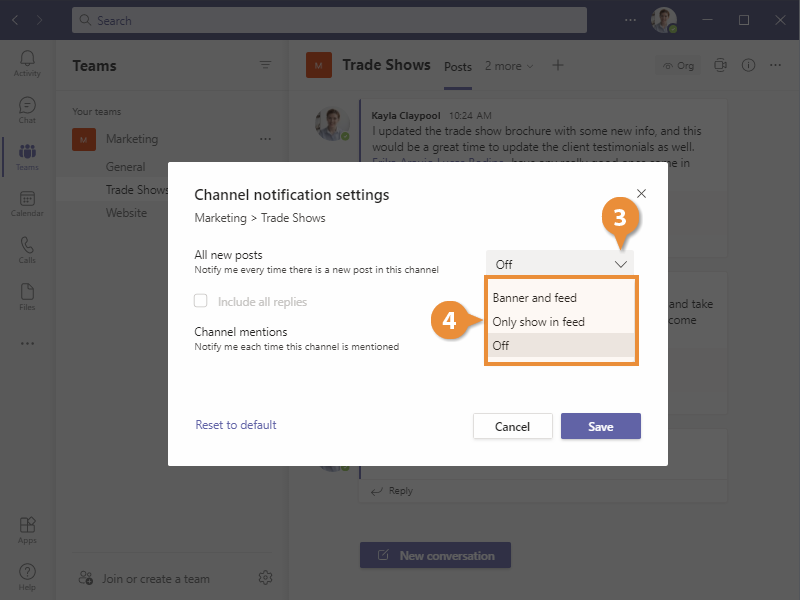Open the manage teams gear icon

[265, 578]
